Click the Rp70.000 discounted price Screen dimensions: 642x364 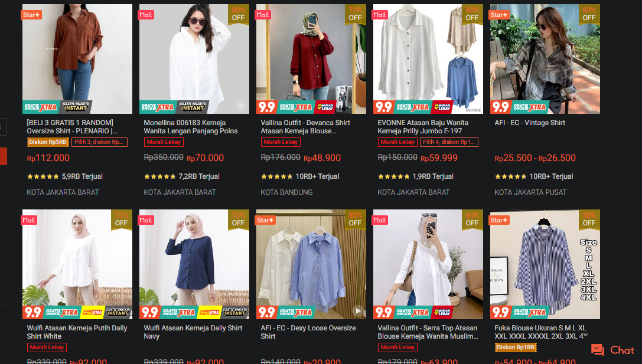[205, 158]
